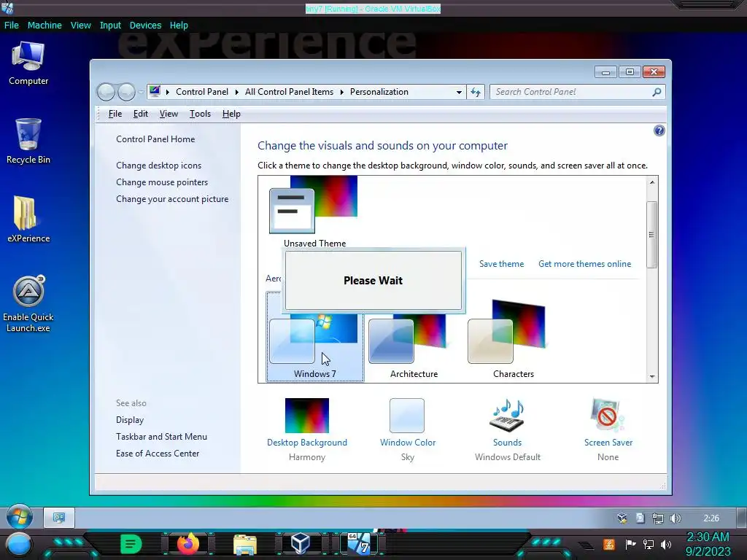Click the host clock showing 2:30 AM
Screen dimensions: 747x560
708,537
